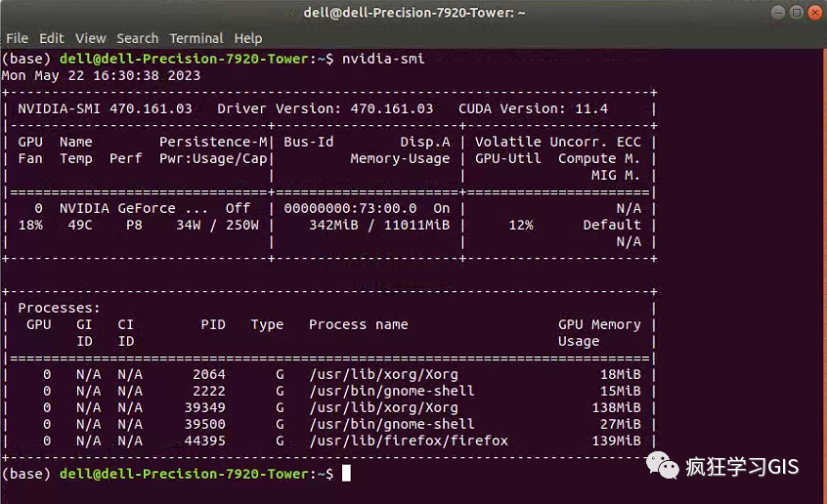Click the fan speed value 18%
The width and height of the screenshot is (827, 504).
[30, 225]
